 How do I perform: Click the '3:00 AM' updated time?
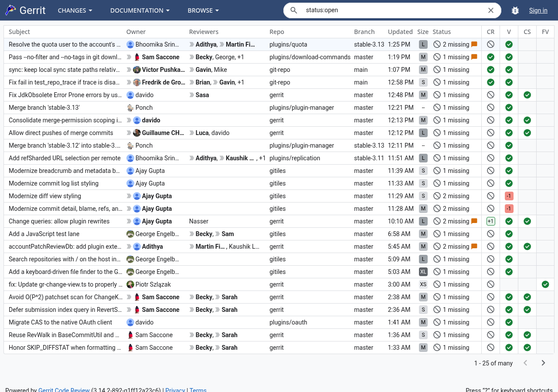click(399, 284)
